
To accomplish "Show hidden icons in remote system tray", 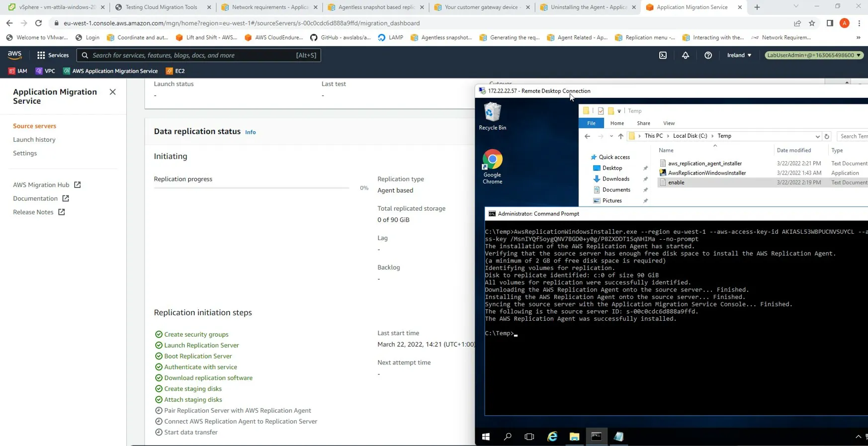I will 858,437.
